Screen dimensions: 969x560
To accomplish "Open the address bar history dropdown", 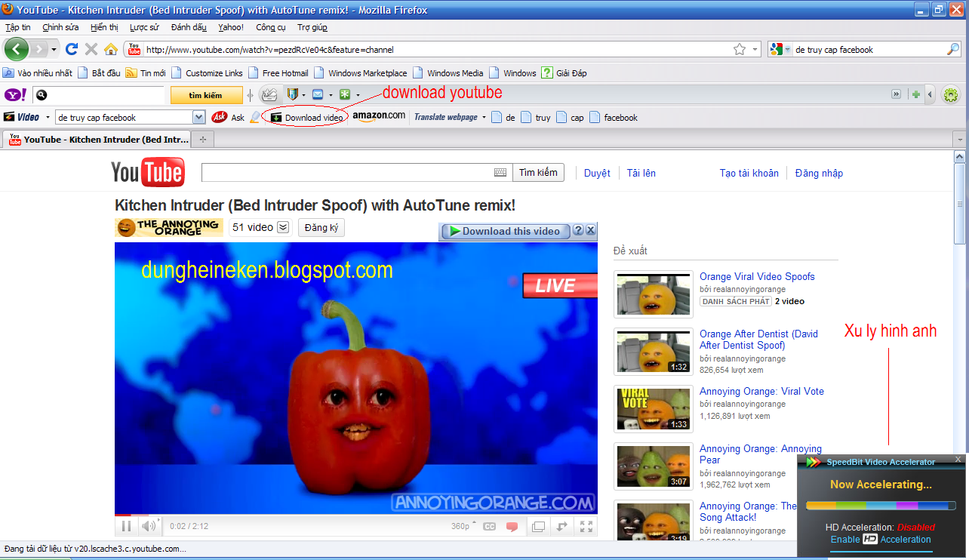I will click(x=756, y=50).
